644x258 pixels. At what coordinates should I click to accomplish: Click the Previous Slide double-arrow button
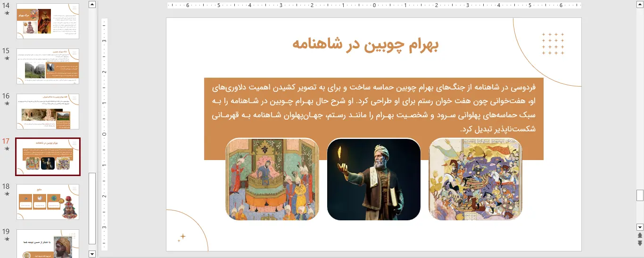(640, 235)
